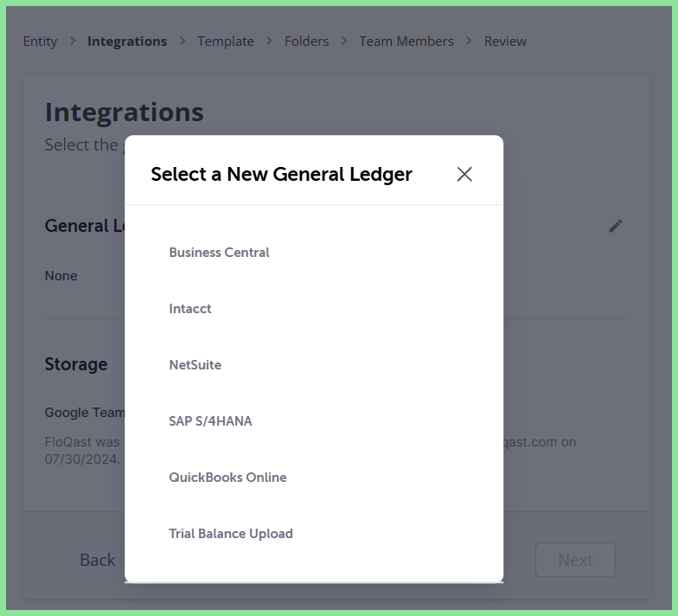
Task: Click the None ledger value text
Action: (x=61, y=275)
